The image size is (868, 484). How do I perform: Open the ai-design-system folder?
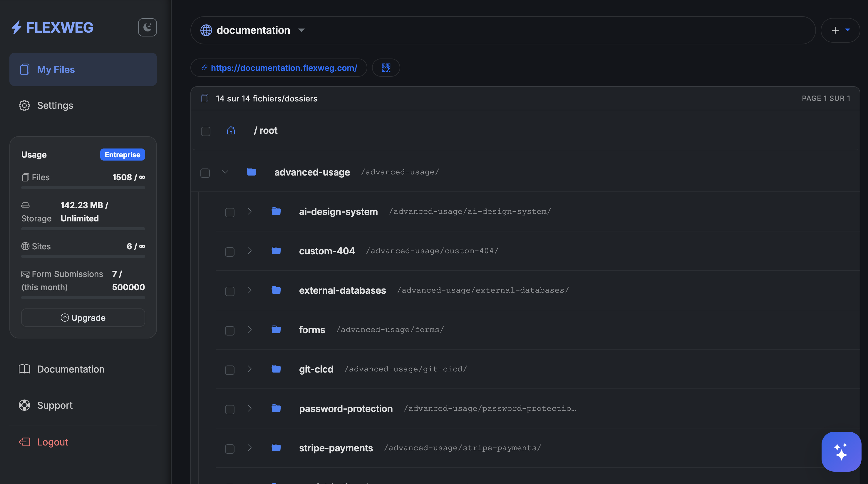pyautogui.click(x=338, y=211)
